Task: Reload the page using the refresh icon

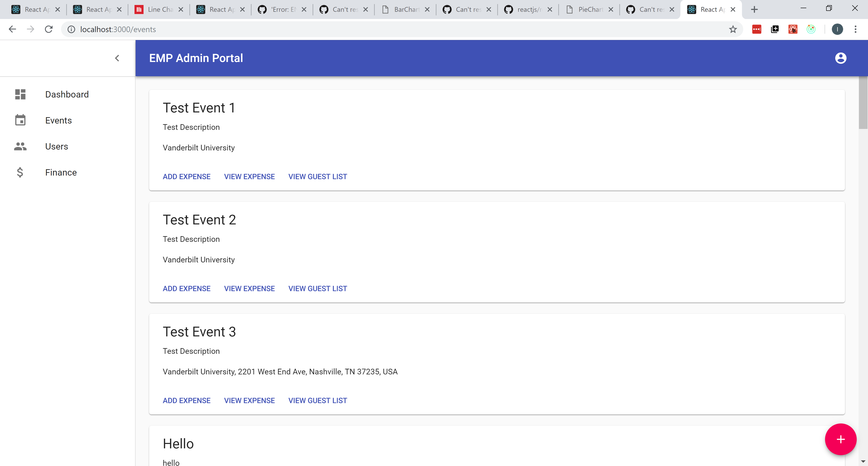Action: click(x=49, y=29)
